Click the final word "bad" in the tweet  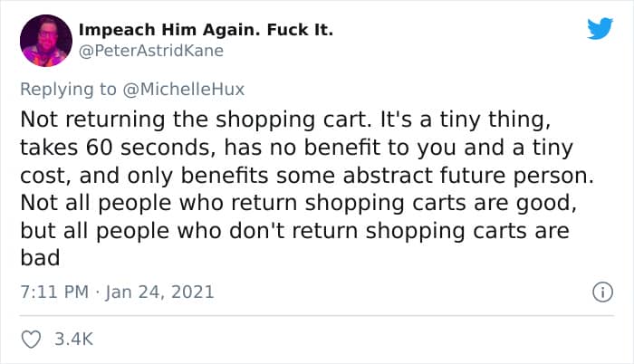coord(39,258)
